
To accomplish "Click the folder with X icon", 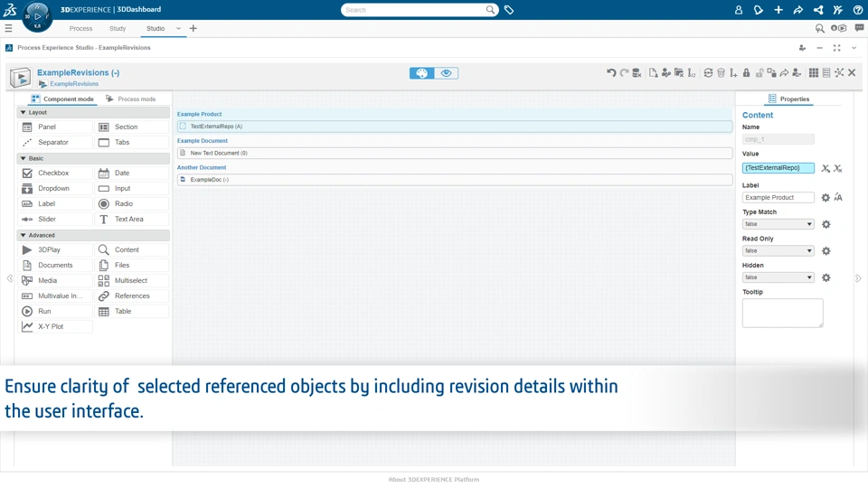I will [x=679, y=72].
